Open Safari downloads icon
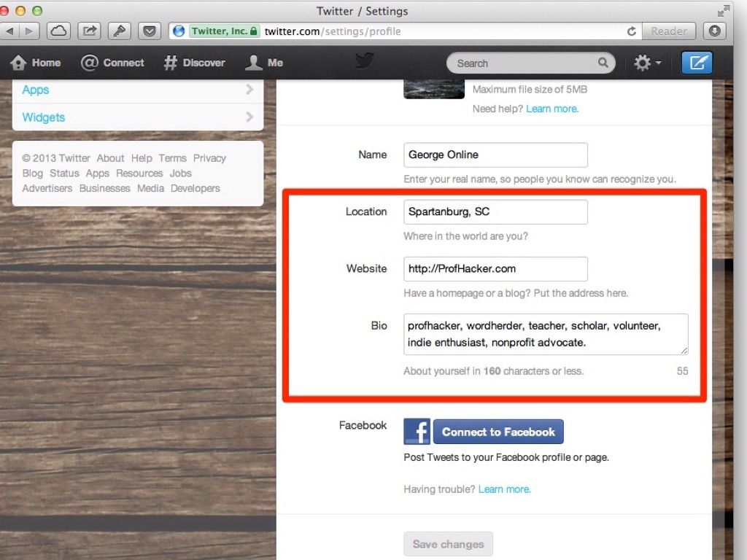This screenshot has height=560, width=747. coord(715,31)
